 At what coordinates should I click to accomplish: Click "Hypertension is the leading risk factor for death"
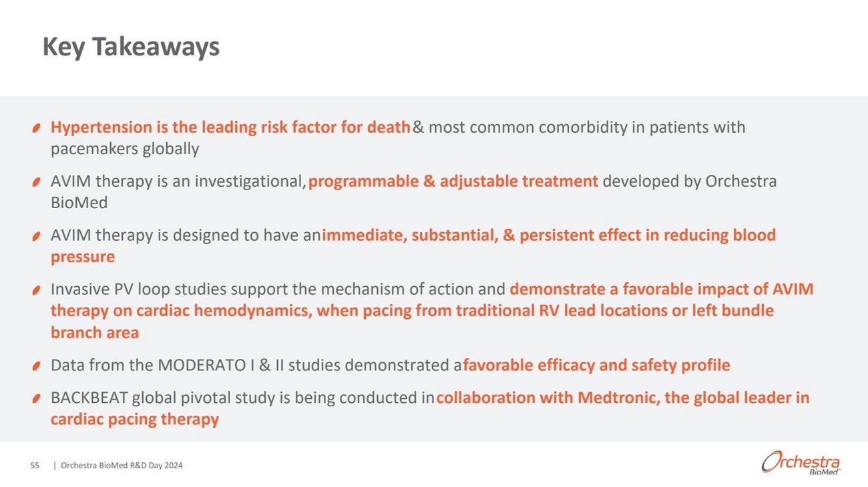[230, 127]
